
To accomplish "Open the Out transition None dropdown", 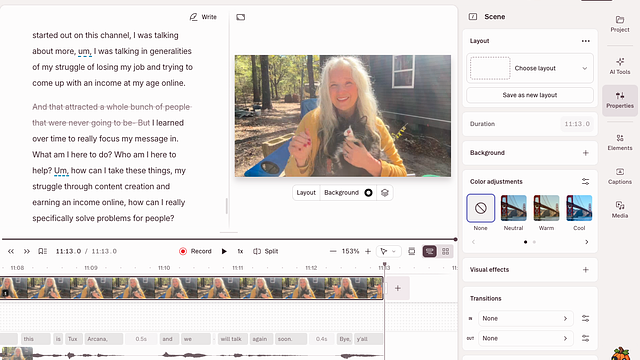I will [x=526, y=338].
